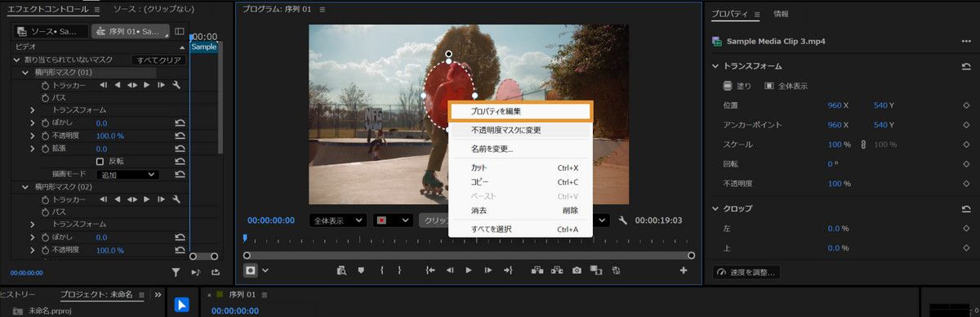
Task: Collapse the 楕円形マスク (02) group
Action: coord(25,187)
